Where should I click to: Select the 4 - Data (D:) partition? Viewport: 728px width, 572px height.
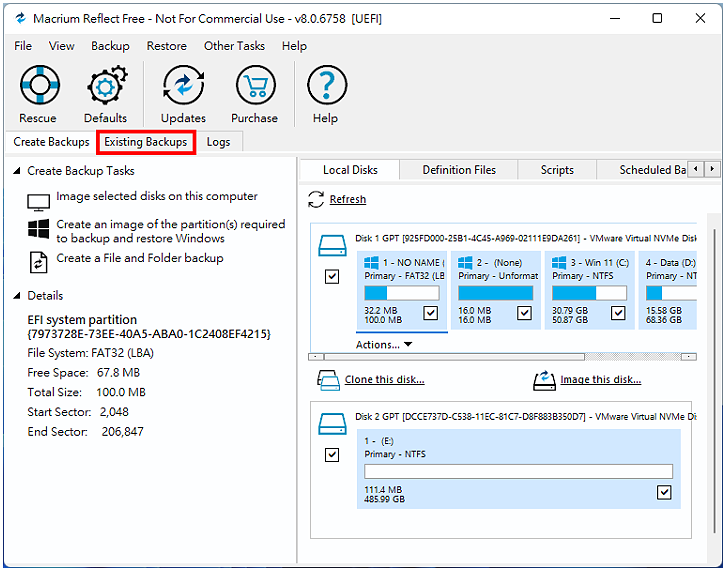668,291
